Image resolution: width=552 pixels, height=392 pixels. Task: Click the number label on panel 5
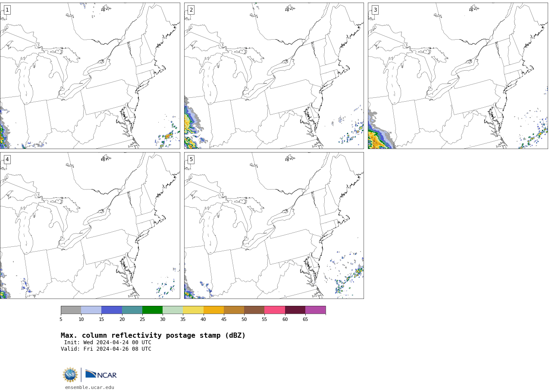pos(191,159)
